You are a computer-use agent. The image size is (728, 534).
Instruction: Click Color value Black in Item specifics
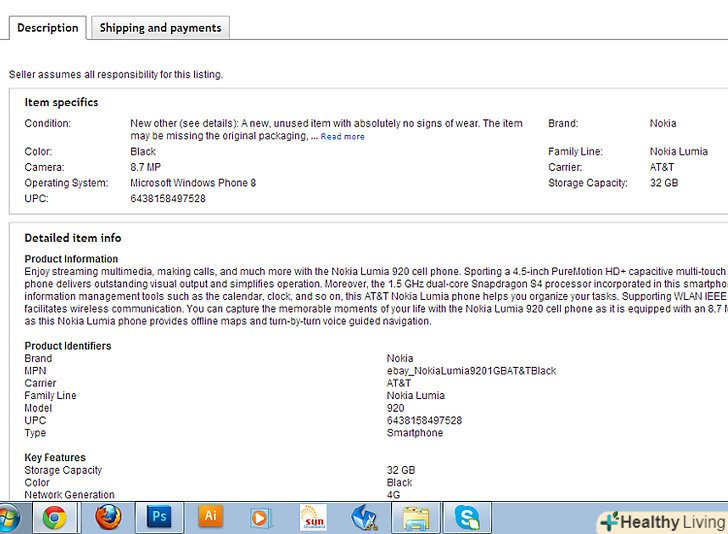[x=143, y=151]
